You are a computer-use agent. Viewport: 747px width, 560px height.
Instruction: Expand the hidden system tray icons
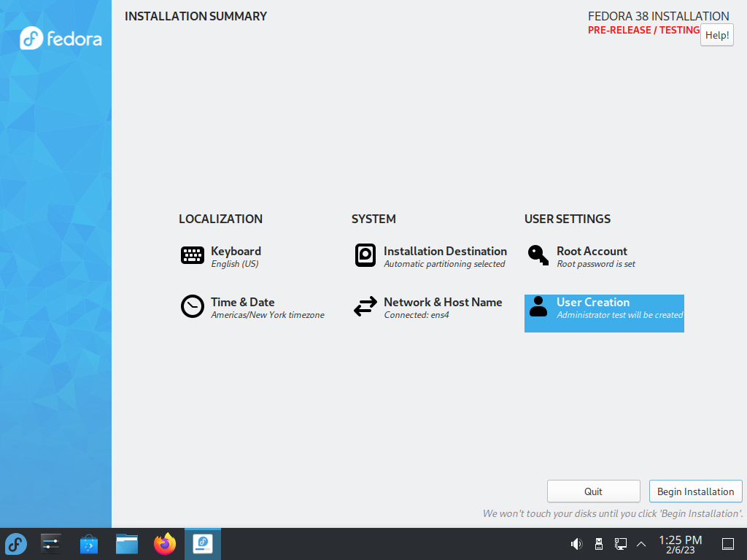pyautogui.click(x=641, y=544)
